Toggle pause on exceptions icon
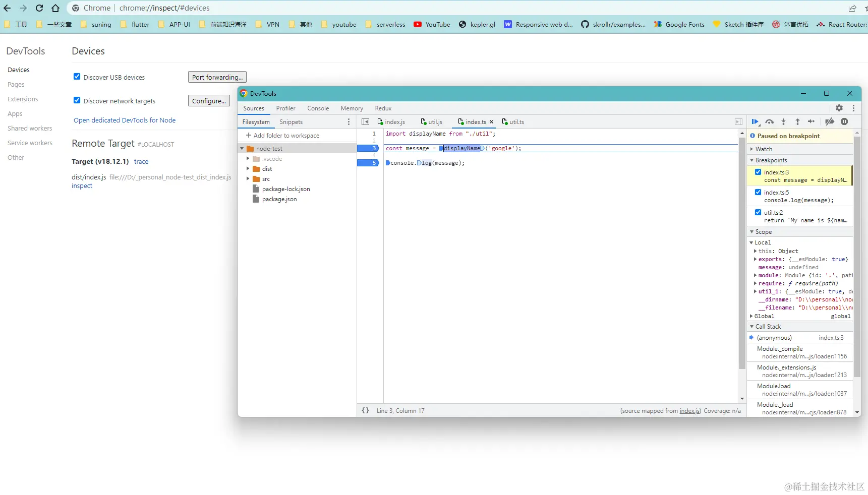The image size is (868, 495). (x=844, y=121)
